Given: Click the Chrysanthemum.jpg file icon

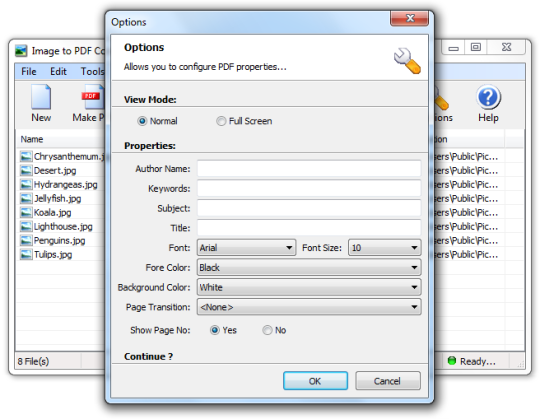Looking at the screenshot, I should [26, 157].
